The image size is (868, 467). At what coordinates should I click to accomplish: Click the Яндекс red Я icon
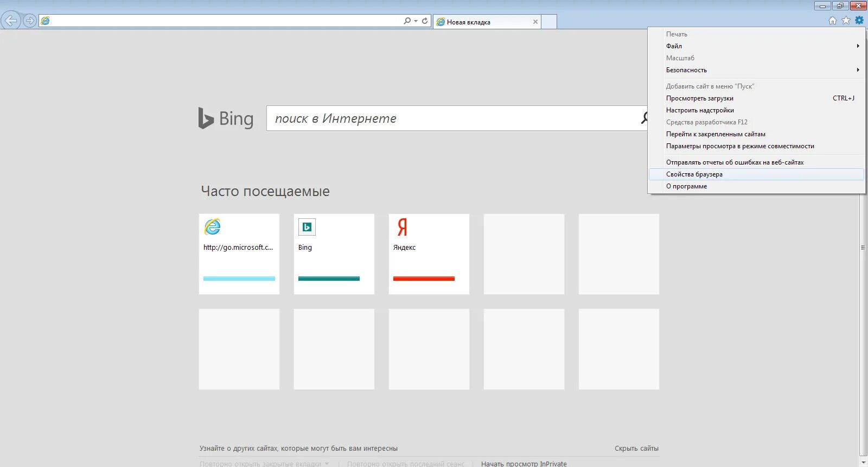[x=402, y=227]
